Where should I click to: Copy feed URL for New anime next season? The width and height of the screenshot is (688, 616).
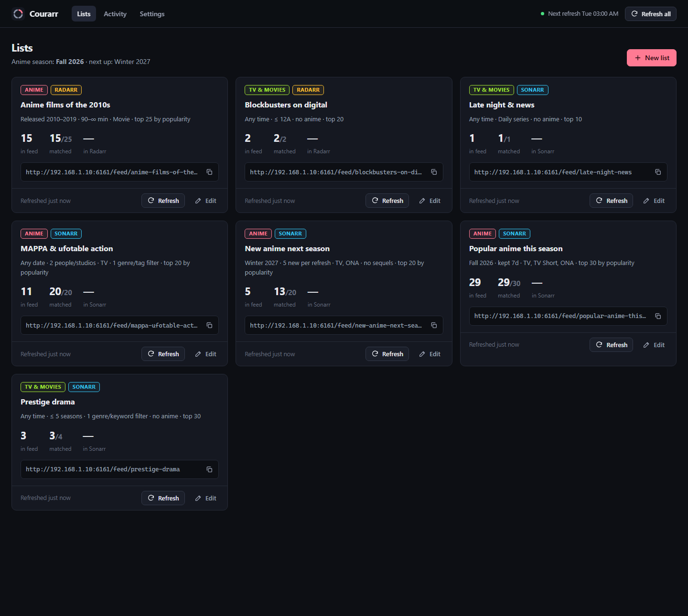pyautogui.click(x=434, y=325)
